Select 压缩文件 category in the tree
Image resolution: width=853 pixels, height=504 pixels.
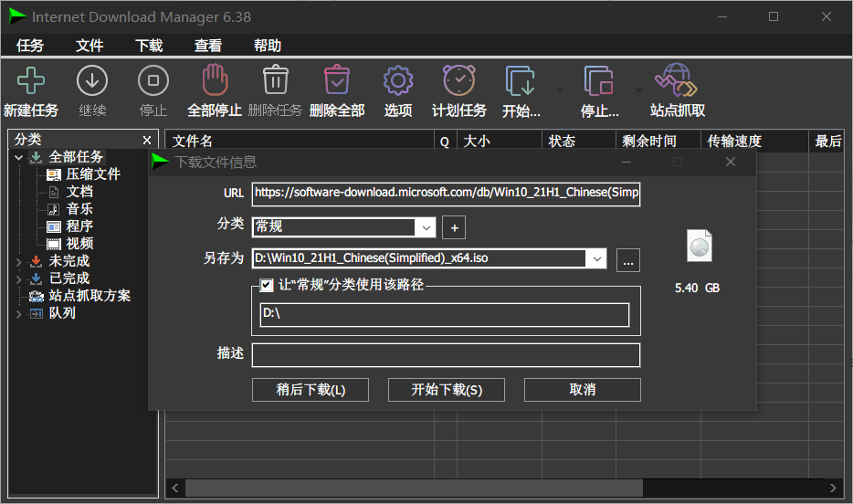point(92,174)
